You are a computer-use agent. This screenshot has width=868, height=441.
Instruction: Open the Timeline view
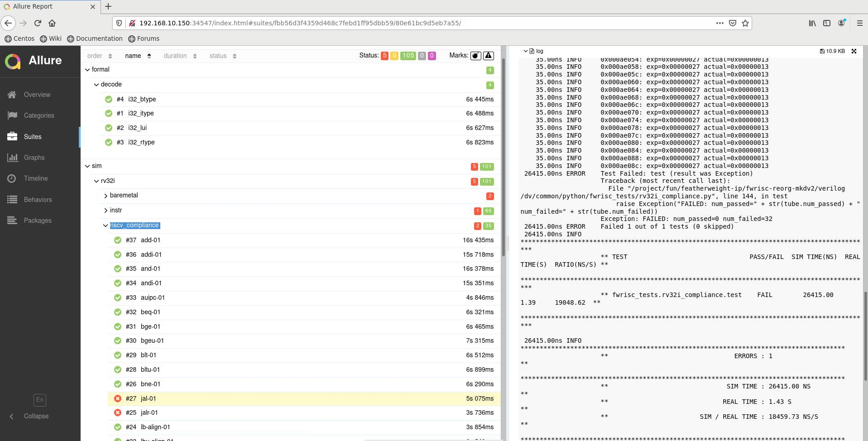pos(35,178)
